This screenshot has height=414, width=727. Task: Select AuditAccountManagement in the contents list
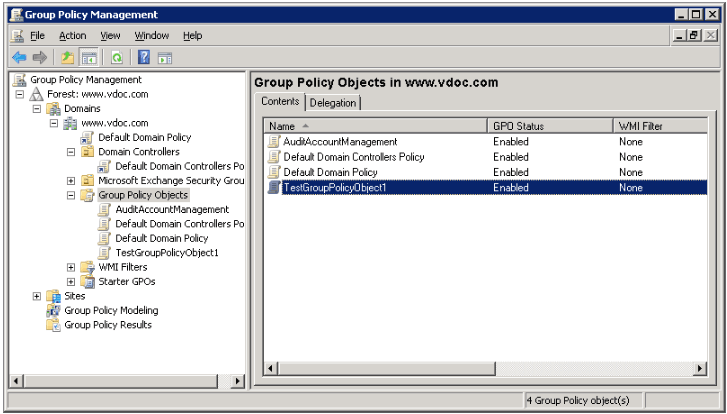click(x=340, y=141)
